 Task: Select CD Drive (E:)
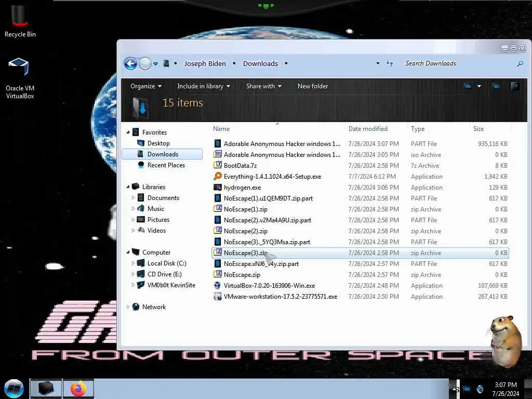(164, 274)
